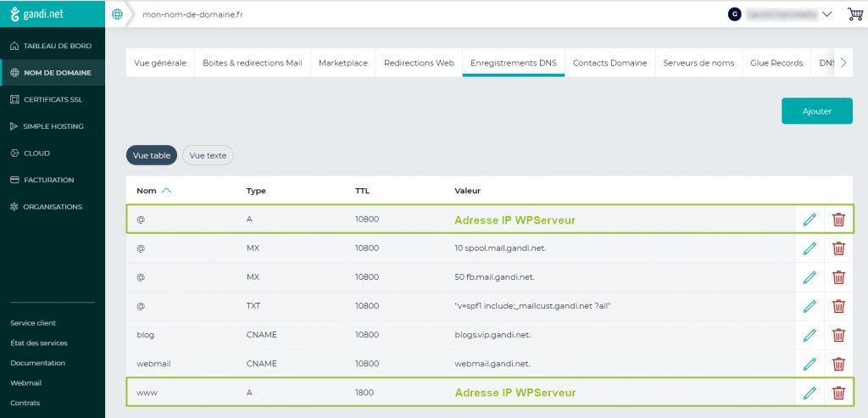This screenshot has height=418, width=868.
Task: Edit the @ A record pencil icon
Action: [x=810, y=220]
